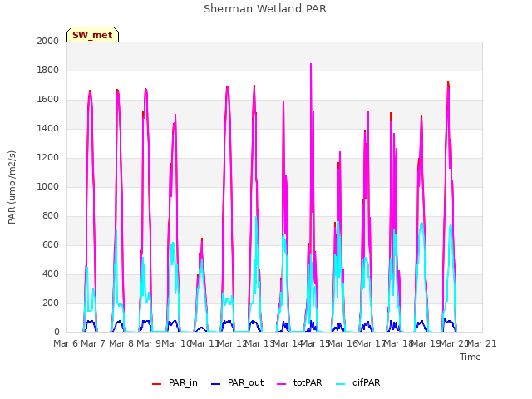The width and height of the screenshot is (532, 399).
Task: Click the Mar 14 x-axis date label
Action: pyautogui.click(x=288, y=343)
